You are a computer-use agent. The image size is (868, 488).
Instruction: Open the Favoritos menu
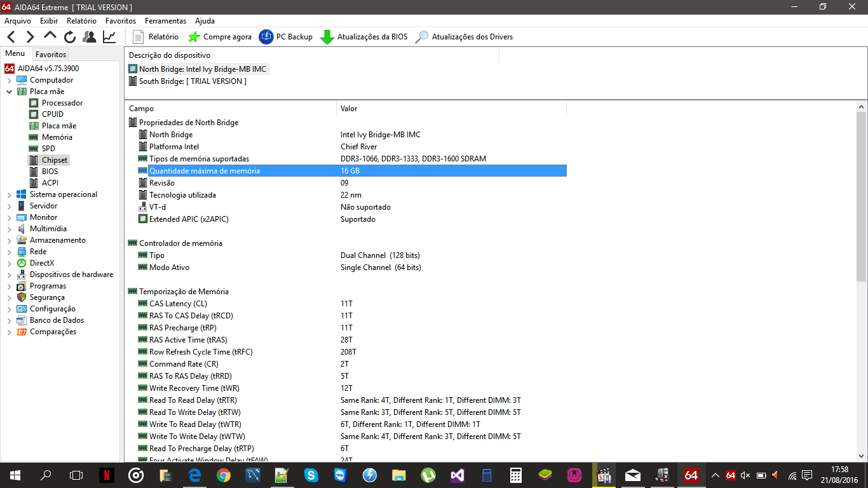click(121, 21)
